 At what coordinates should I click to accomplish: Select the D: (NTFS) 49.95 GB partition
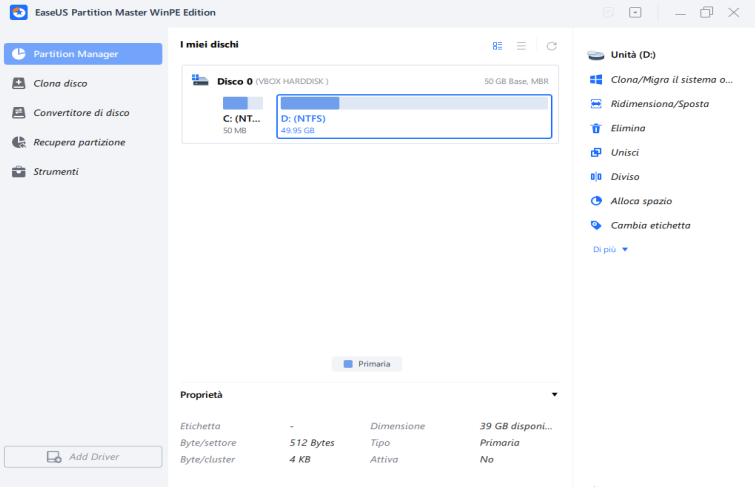pyautogui.click(x=414, y=117)
